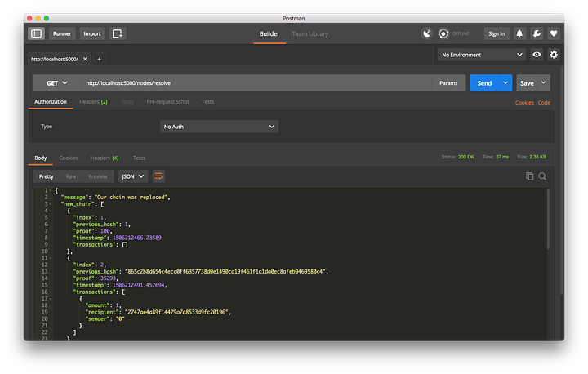Collapse the transaction object at line 17

pyautogui.click(x=51, y=299)
